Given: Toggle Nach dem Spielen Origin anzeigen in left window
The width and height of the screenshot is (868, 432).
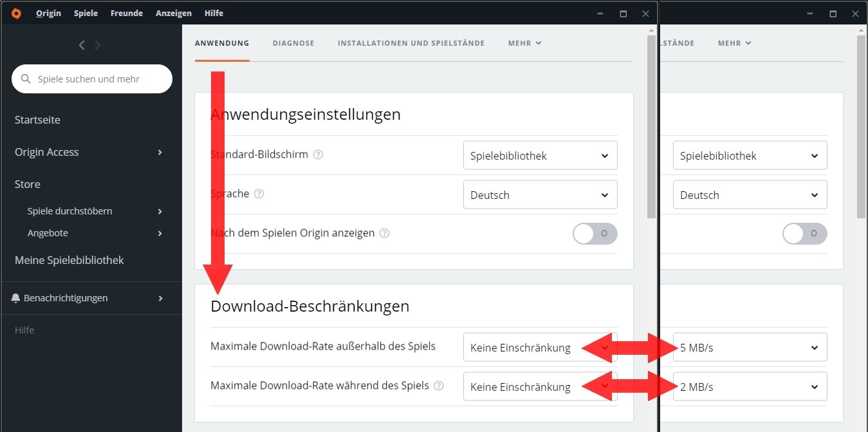Looking at the screenshot, I should (x=595, y=234).
